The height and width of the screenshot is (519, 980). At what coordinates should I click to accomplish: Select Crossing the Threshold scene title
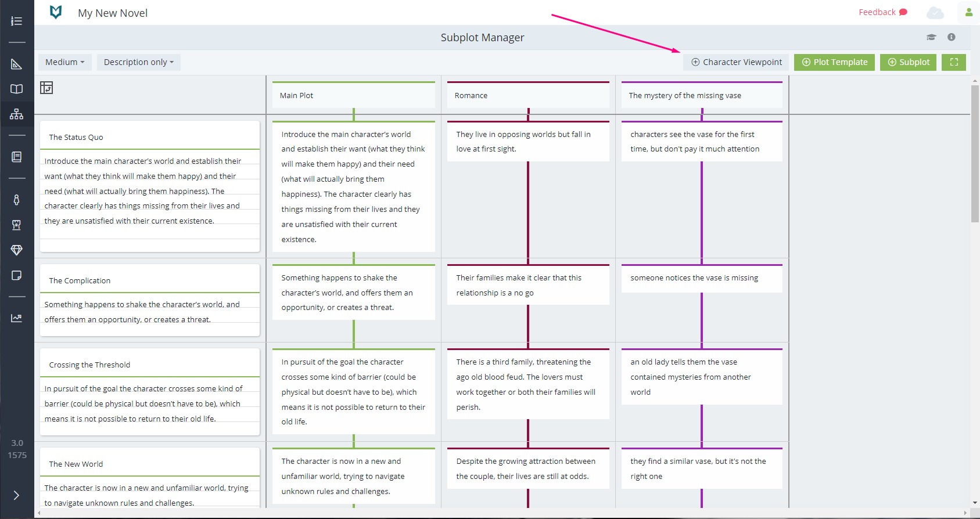(x=89, y=365)
